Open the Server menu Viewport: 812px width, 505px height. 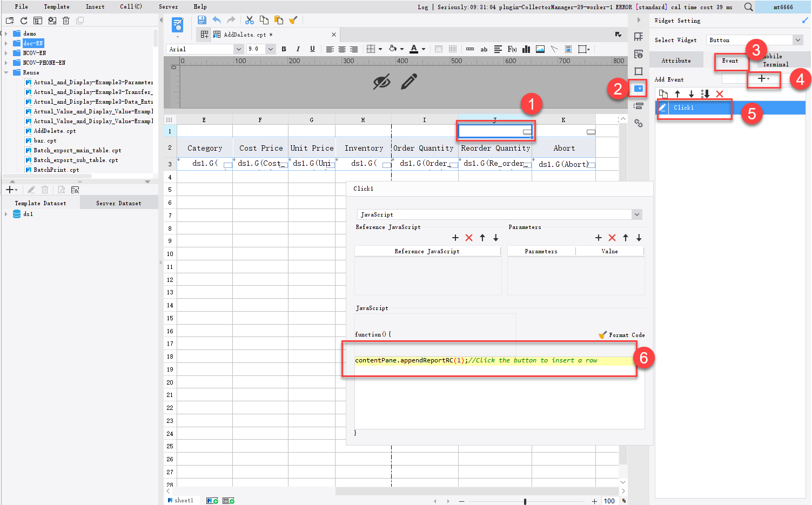point(168,6)
